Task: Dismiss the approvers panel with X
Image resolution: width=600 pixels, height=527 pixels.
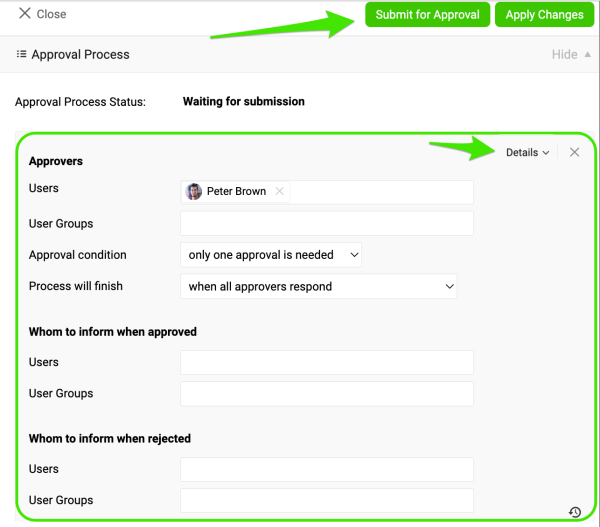Action: pos(574,152)
